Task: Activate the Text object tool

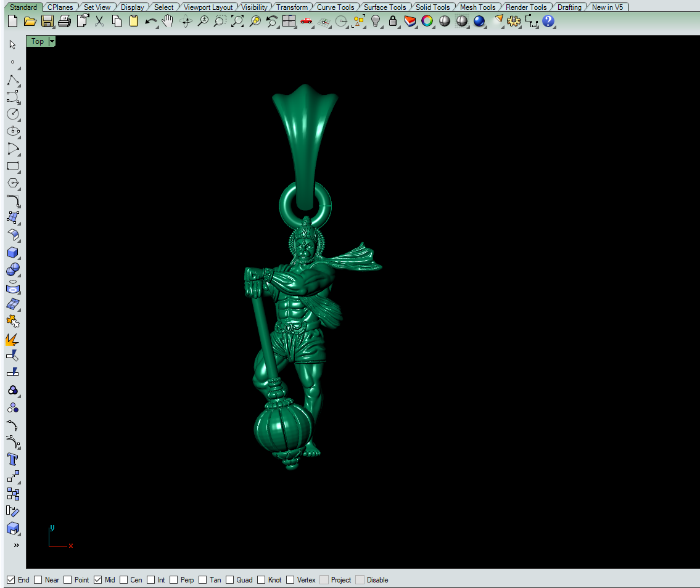Action: (x=12, y=459)
